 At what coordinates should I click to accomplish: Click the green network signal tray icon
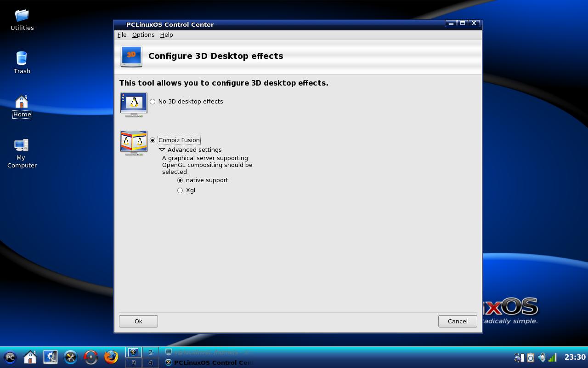pyautogui.click(x=553, y=357)
